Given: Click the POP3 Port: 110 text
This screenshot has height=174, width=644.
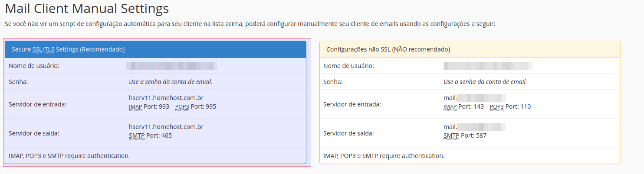Looking at the screenshot, I should tap(510, 106).
